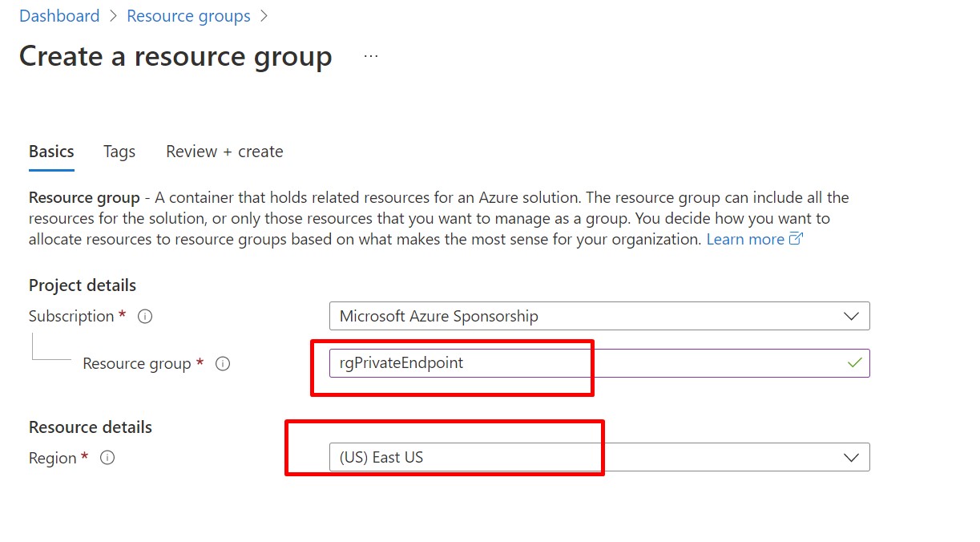Navigate to Dashboard in the breadcrumb
The width and height of the screenshot is (980, 542).
(x=59, y=16)
